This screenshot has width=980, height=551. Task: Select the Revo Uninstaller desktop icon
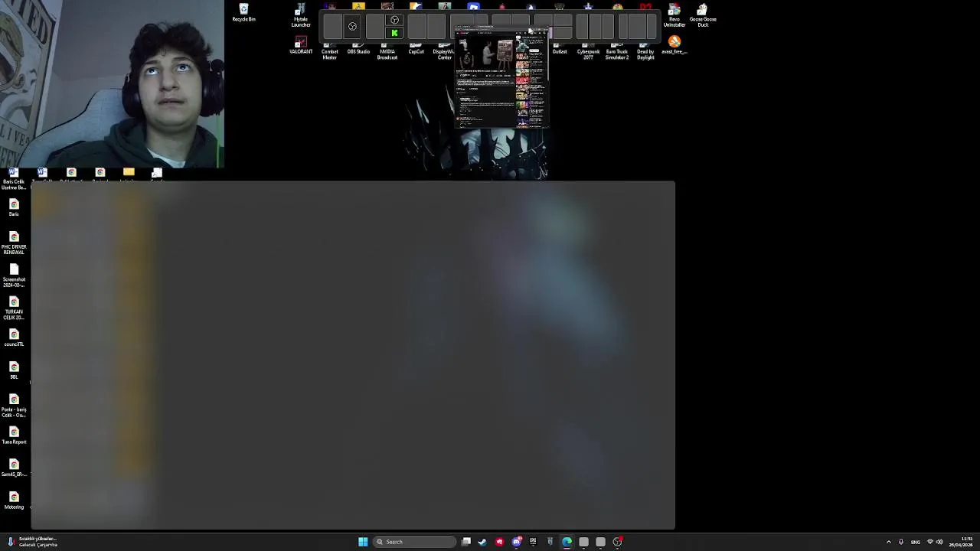tap(674, 16)
